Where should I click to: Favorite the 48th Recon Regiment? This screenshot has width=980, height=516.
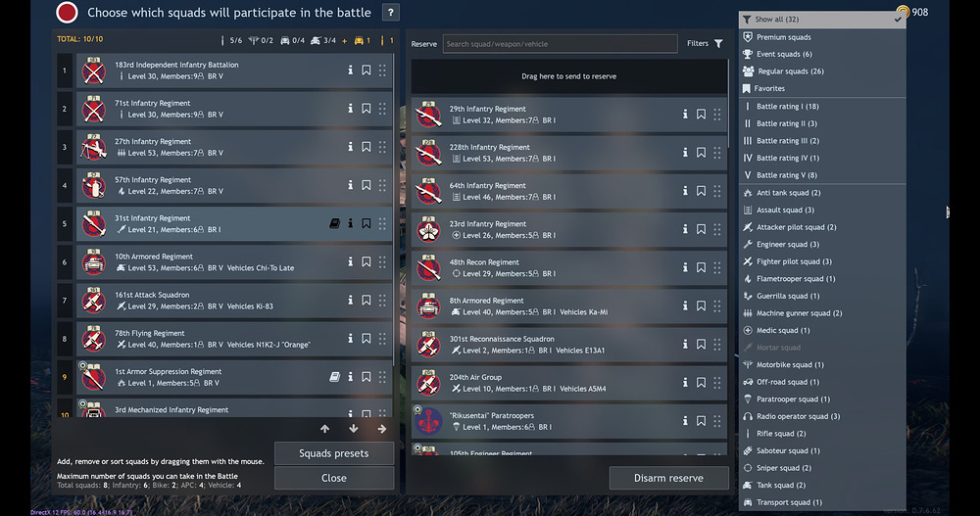pyautogui.click(x=702, y=267)
